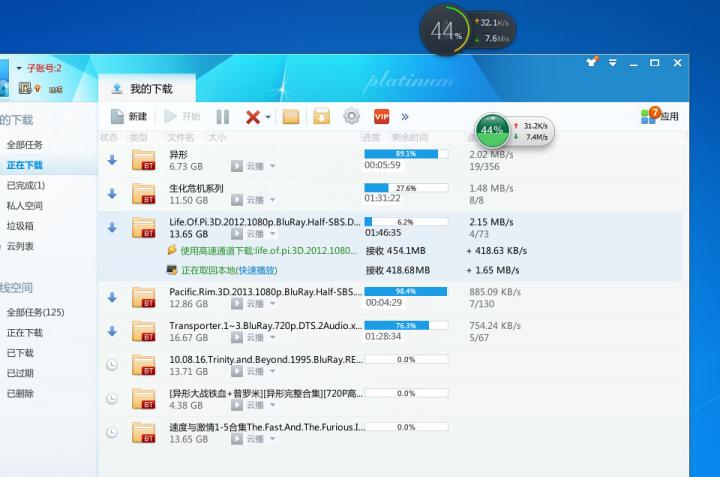Open the dropdown arrow beside delete icon

point(268,117)
